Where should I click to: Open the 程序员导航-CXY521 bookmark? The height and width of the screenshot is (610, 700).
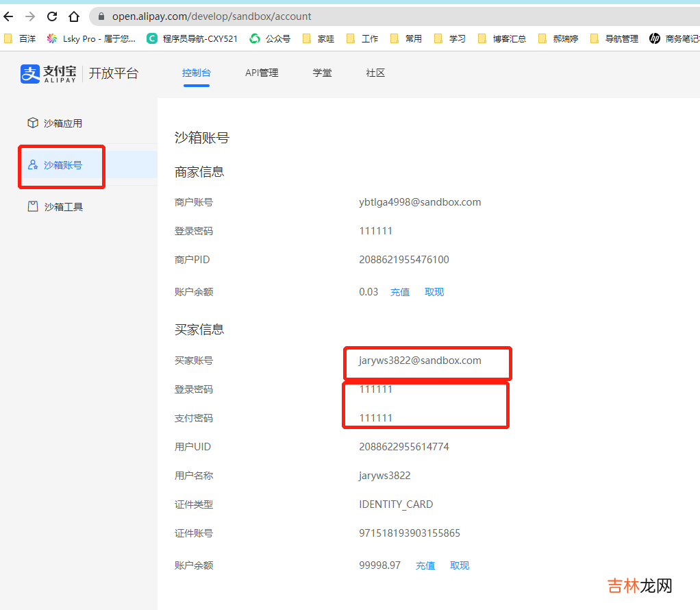coord(192,39)
